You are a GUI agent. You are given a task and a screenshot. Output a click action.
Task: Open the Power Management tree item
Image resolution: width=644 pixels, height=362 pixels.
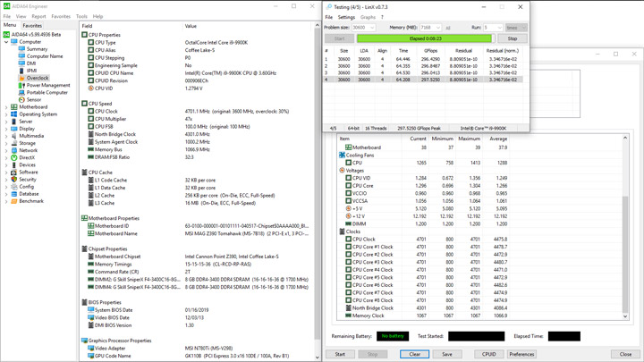click(x=48, y=86)
